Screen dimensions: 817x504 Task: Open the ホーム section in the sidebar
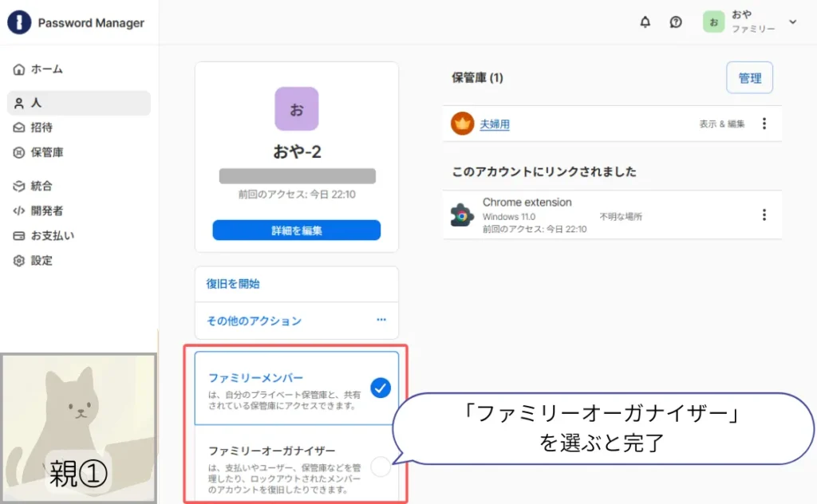coord(45,69)
